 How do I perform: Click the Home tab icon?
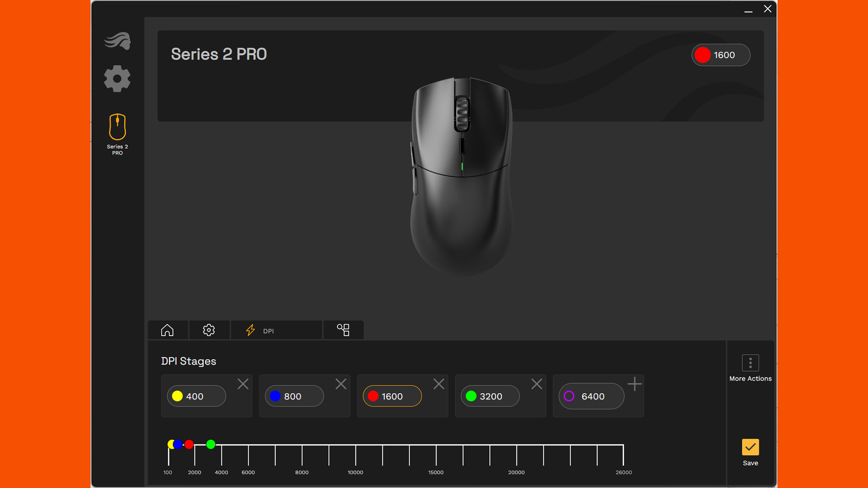[168, 329]
